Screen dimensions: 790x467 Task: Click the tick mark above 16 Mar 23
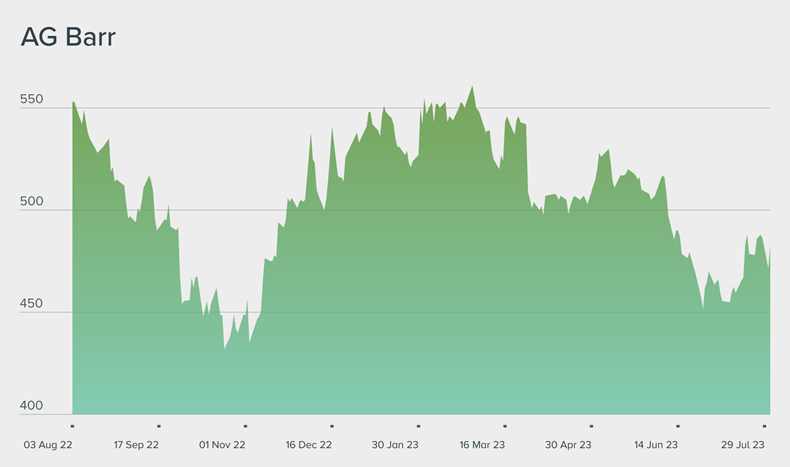pyautogui.click(x=505, y=426)
